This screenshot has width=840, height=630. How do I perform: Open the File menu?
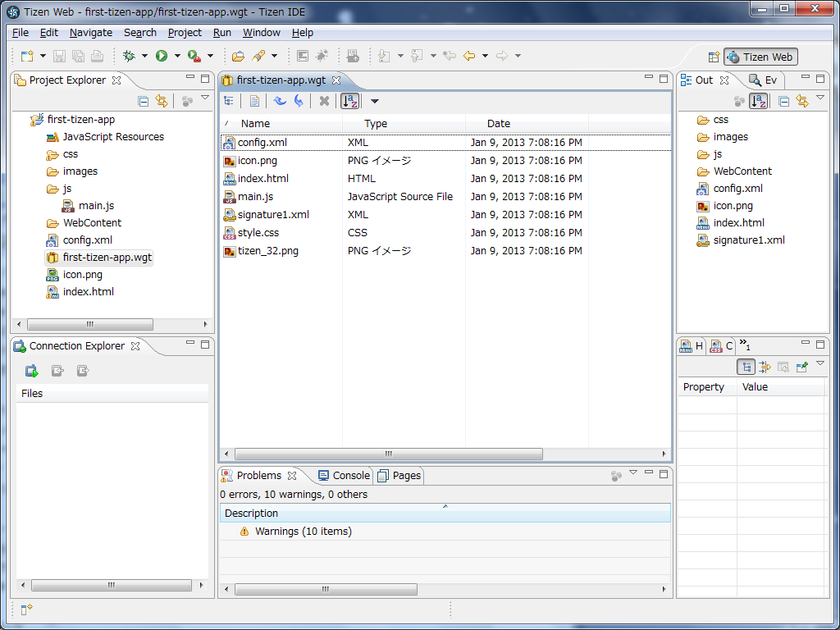coord(21,33)
